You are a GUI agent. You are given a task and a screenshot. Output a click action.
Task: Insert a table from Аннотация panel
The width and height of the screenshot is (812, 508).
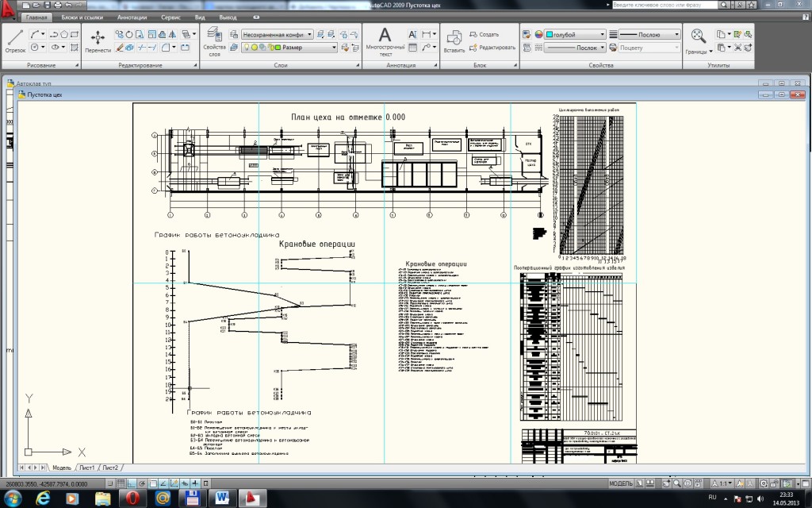tap(412, 48)
